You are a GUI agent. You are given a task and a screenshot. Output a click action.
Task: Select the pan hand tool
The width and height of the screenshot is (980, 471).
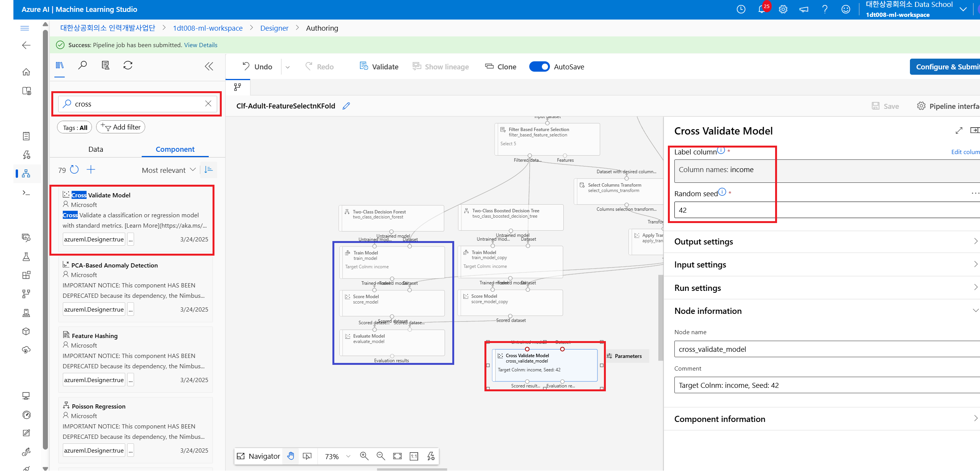pyautogui.click(x=291, y=456)
